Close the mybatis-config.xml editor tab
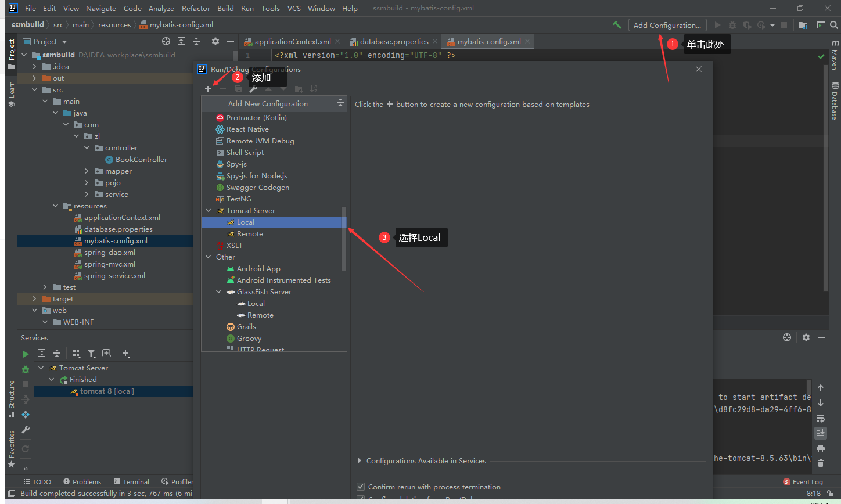Image resolution: width=841 pixels, height=504 pixels. (527, 41)
